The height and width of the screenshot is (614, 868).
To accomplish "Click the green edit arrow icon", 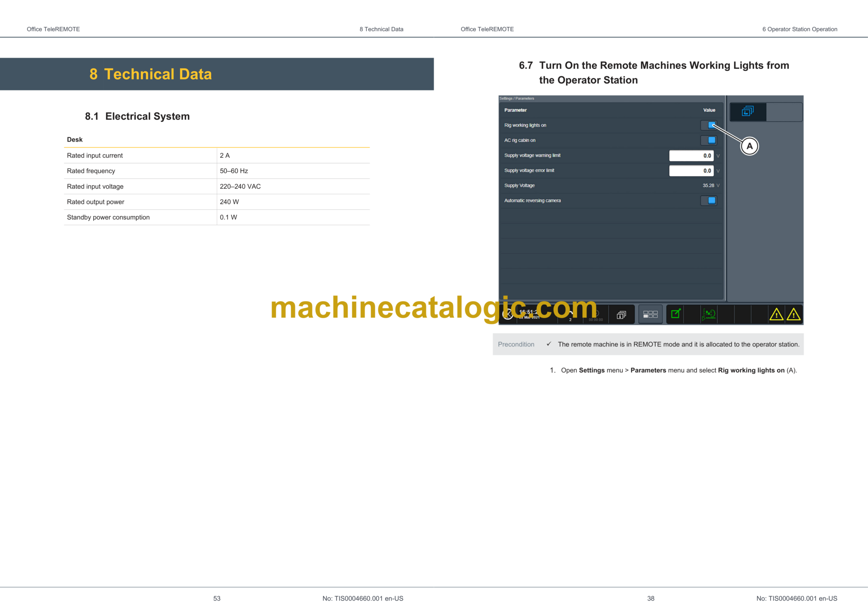I will [676, 314].
